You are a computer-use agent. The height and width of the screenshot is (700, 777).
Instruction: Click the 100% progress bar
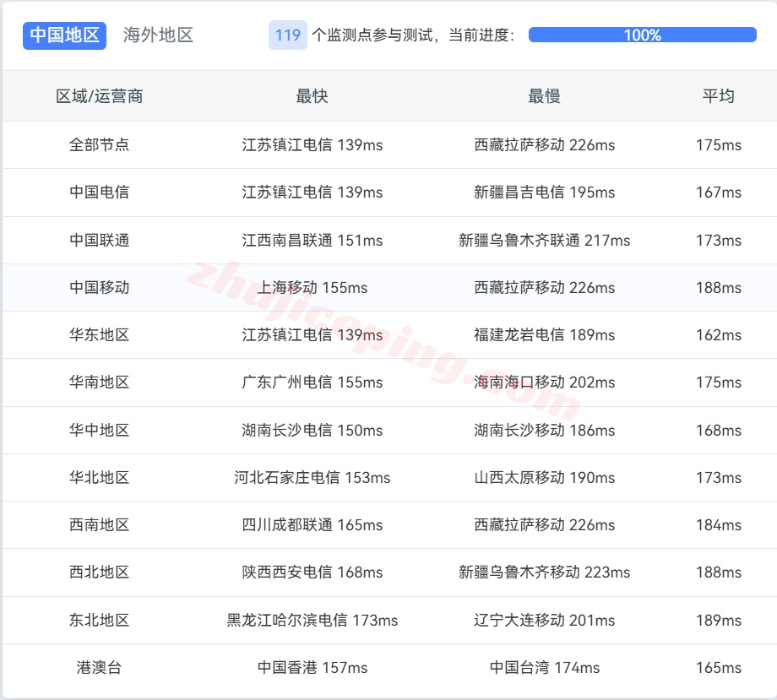click(642, 35)
